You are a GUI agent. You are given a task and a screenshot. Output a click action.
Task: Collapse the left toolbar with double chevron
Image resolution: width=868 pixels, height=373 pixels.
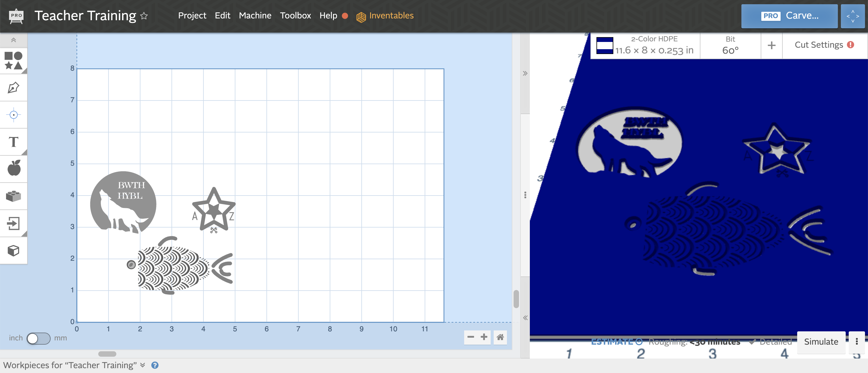click(x=14, y=40)
